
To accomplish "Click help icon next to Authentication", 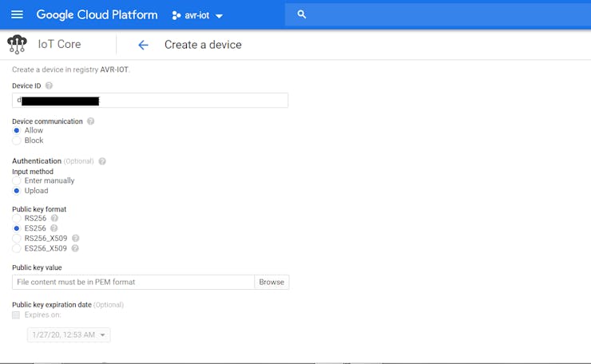I will [x=102, y=161].
